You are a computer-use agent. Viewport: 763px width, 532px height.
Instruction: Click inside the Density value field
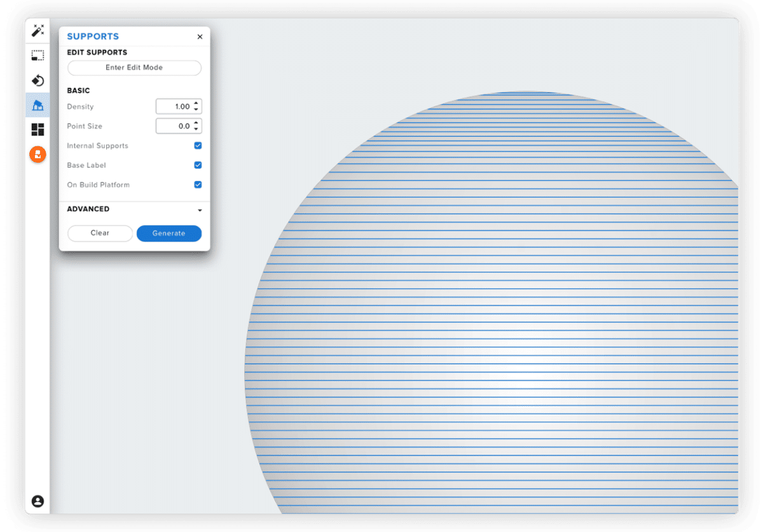pyautogui.click(x=177, y=106)
